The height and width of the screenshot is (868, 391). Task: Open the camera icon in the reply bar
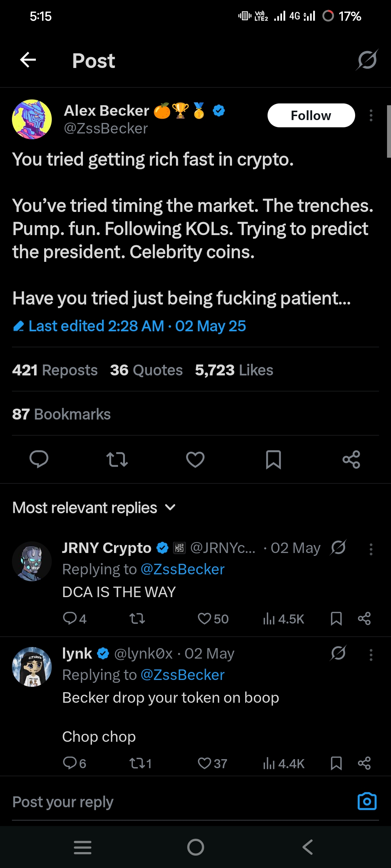point(367,801)
